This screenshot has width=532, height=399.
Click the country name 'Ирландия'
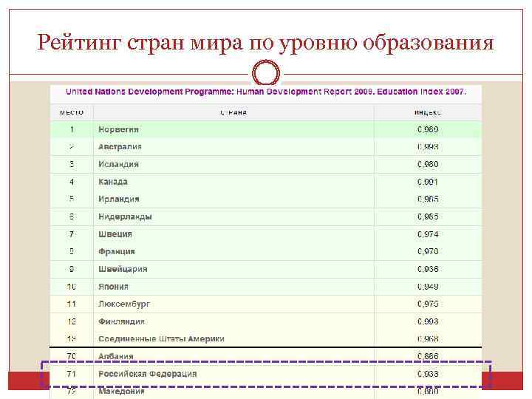click(x=119, y=199)
